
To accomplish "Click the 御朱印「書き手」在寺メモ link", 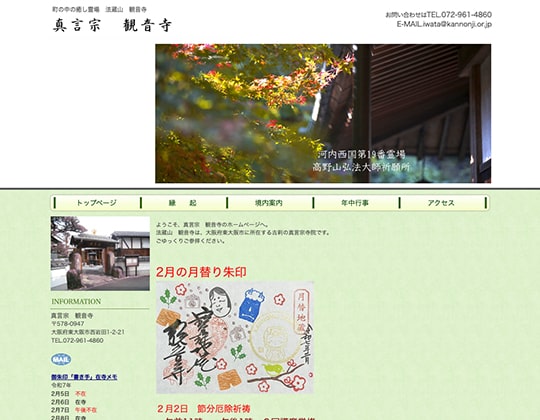I will [84, 377].
